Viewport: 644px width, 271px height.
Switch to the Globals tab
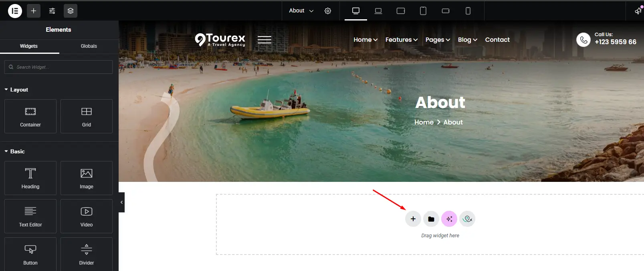click(x=89, y=46)
